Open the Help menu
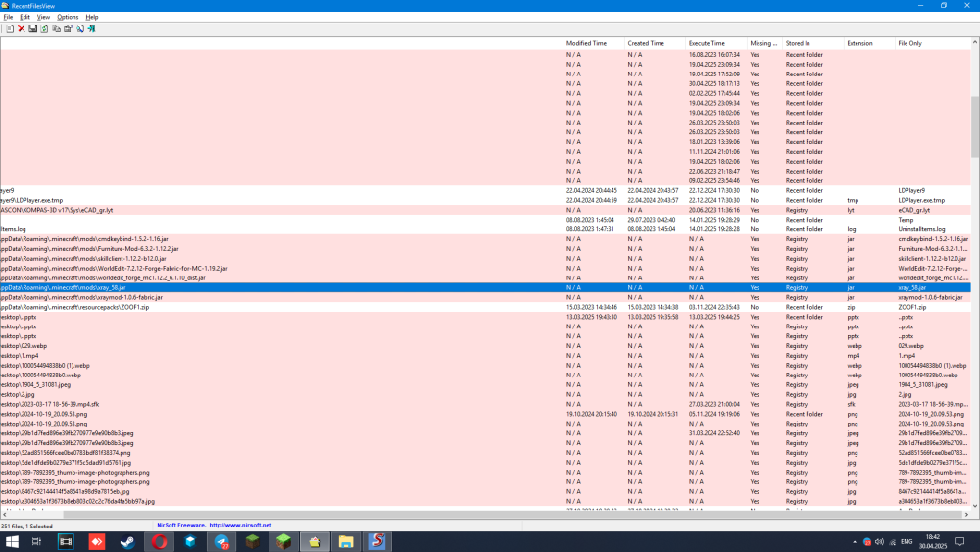 [x=92, y=17]
